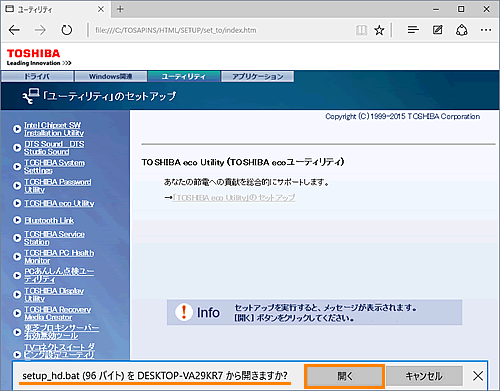Open TVコネクトスイート link in sidebar
This screenshot has width=500, height=391.
click(59, 351)
